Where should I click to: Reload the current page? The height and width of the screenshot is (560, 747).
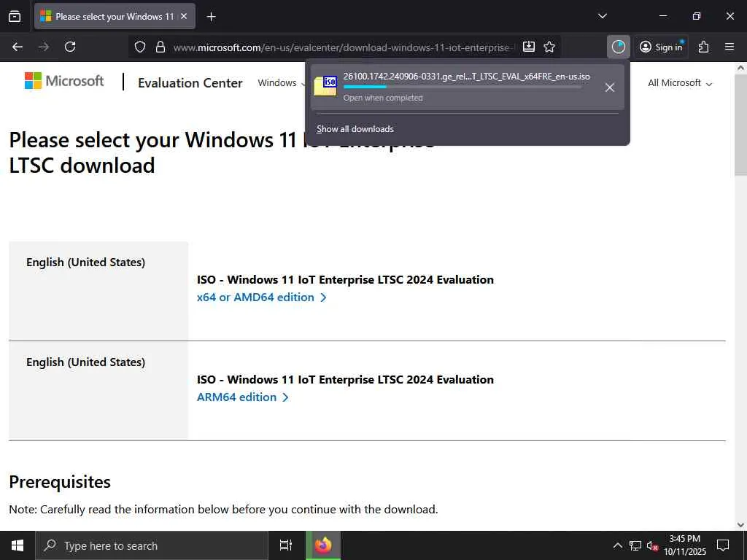point(70,47)
